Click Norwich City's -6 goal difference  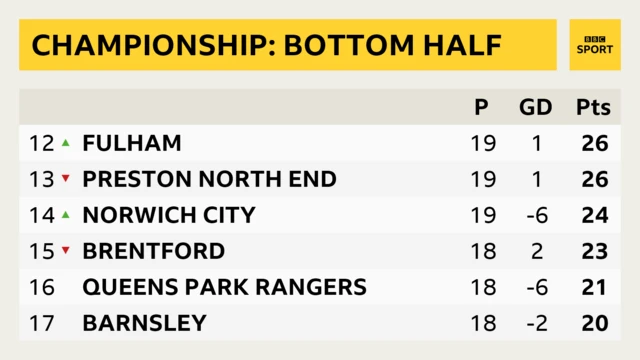(537, 215)
